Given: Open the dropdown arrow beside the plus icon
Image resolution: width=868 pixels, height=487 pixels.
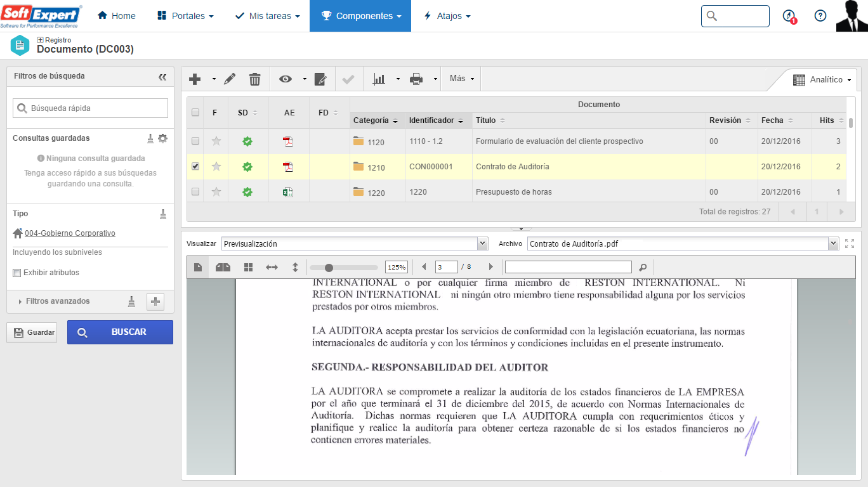Looking at the screenshot, I should click(x=214, y=79).
